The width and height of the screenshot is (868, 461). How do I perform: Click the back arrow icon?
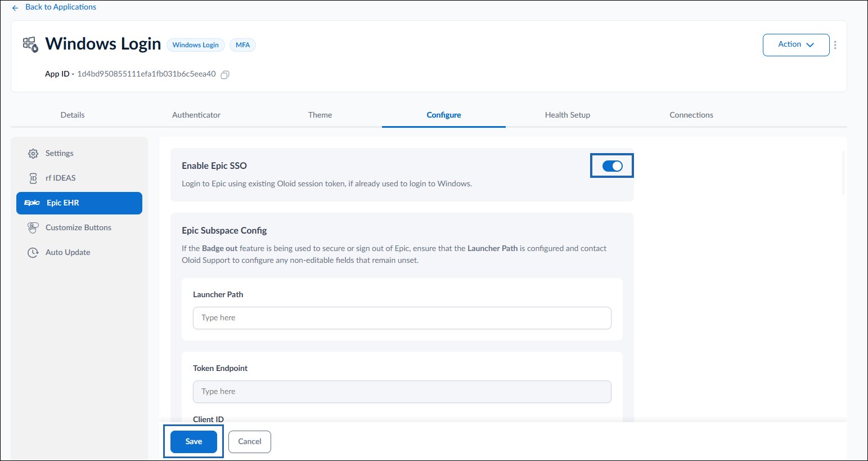[x=15, y=8]
